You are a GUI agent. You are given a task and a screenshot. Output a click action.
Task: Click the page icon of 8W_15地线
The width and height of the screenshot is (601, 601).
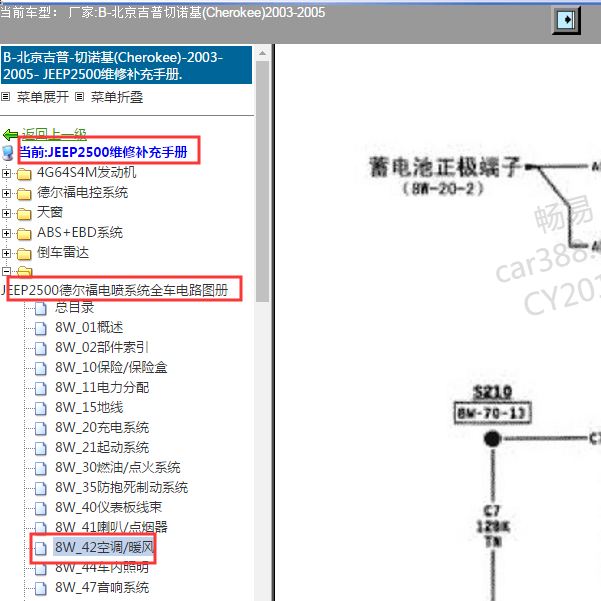(41, 408)
